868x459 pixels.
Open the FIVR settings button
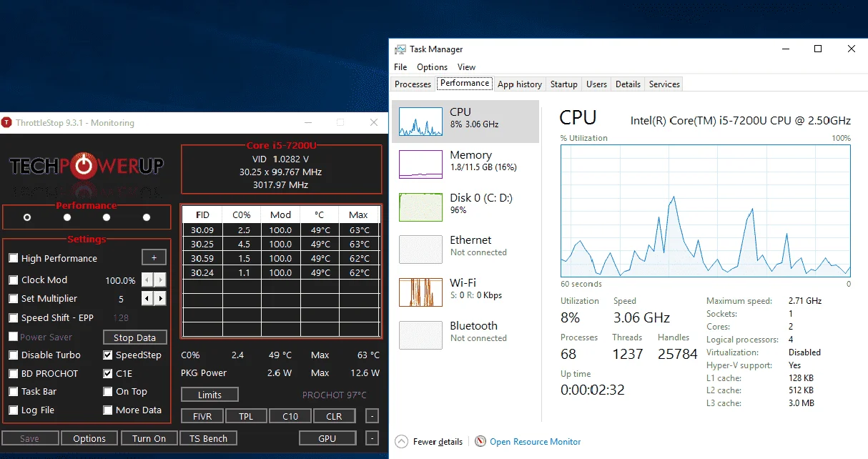coord(202,416)
